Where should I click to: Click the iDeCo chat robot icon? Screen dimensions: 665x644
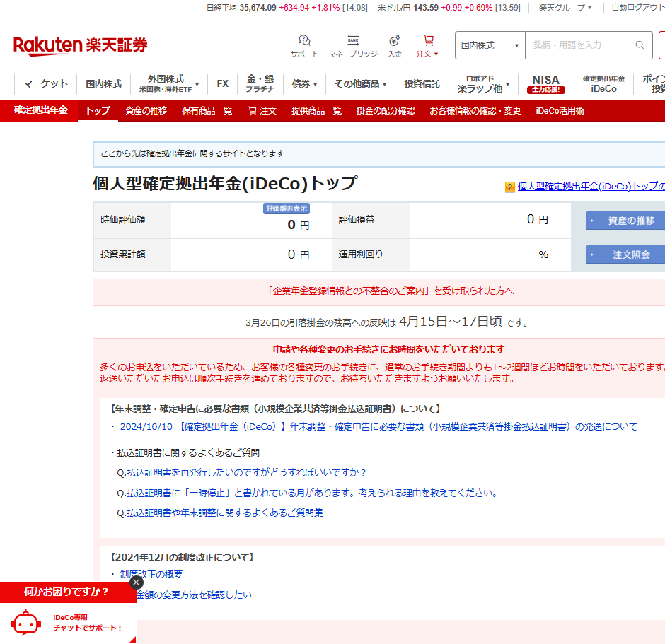pyautogui.click(x=25, y=622)
